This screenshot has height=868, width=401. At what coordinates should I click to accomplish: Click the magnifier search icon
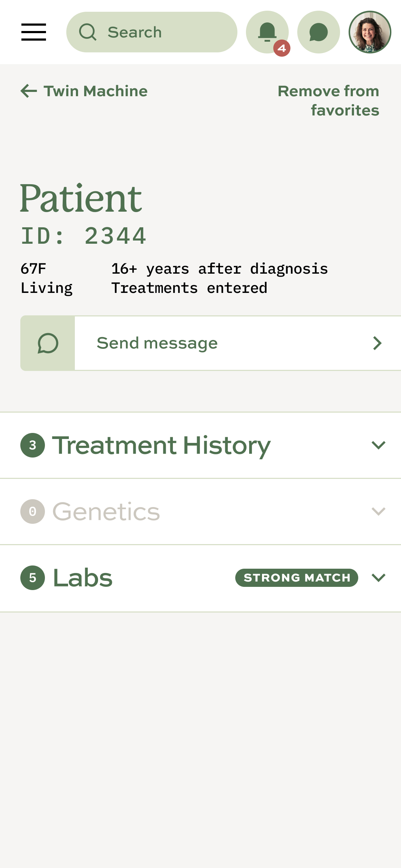[x=88, y=32]
